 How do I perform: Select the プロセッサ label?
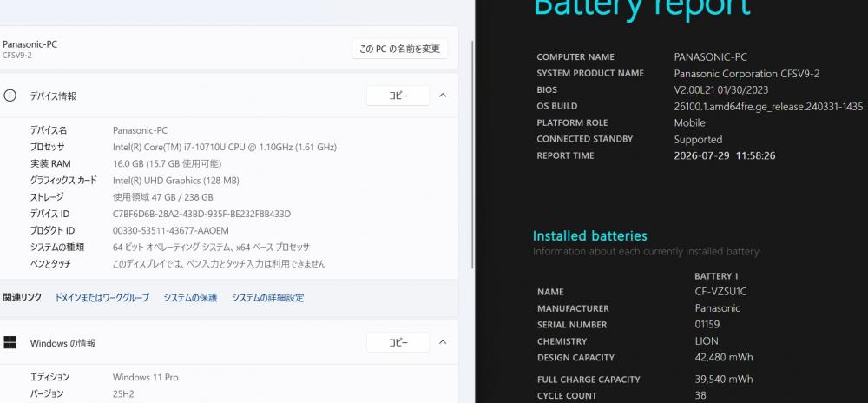click(47, 148)
